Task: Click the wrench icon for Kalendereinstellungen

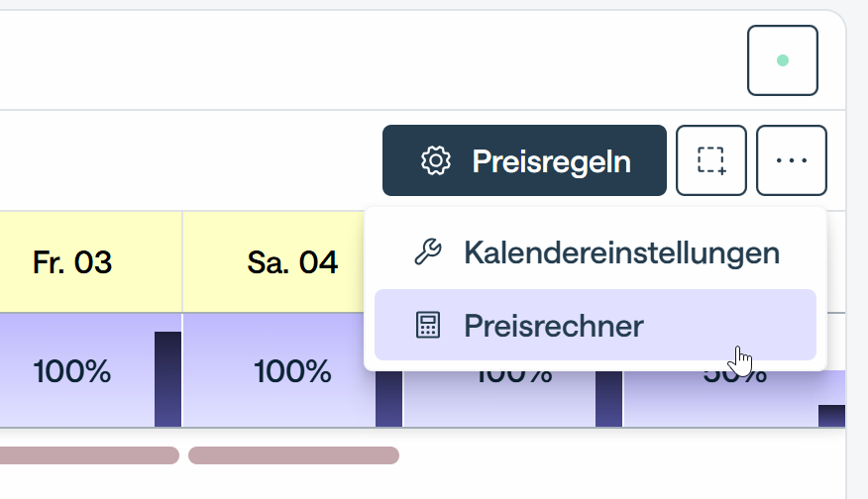Action: [x=427, y=253]
